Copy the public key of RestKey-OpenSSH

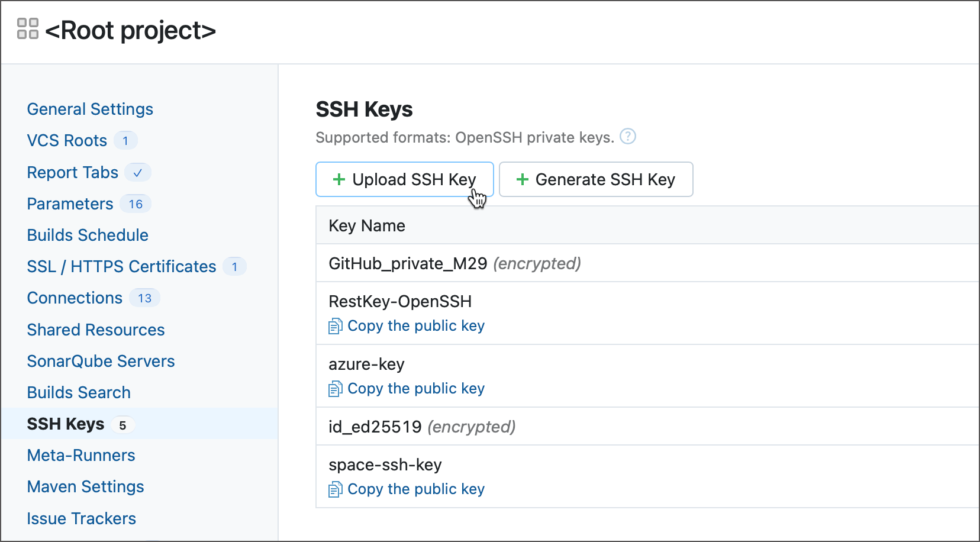415,325
